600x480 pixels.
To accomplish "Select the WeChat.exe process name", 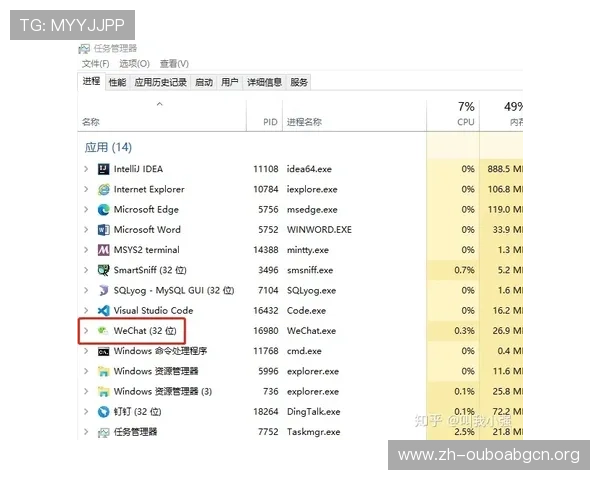I will 311,331.
